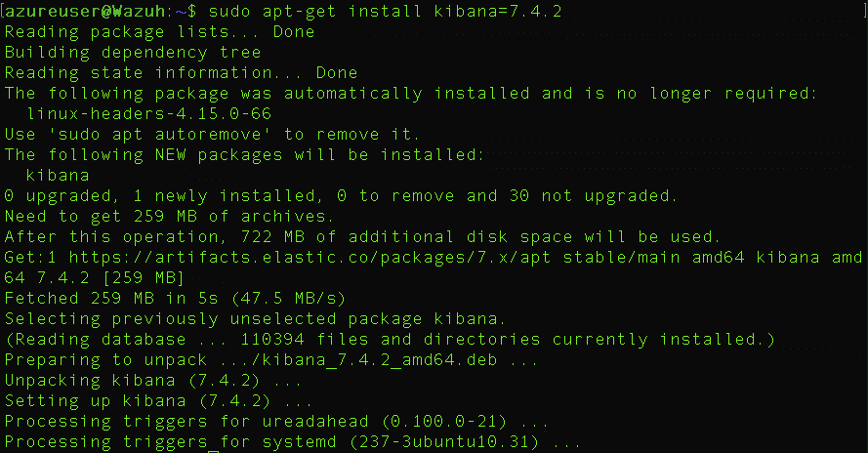Click the 'Building dependency tree' line

[x=133, y=52]
